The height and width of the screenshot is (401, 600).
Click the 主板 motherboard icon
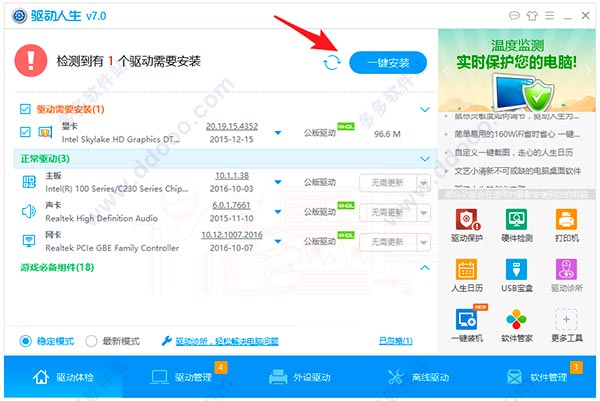click(x=29, y=182)
